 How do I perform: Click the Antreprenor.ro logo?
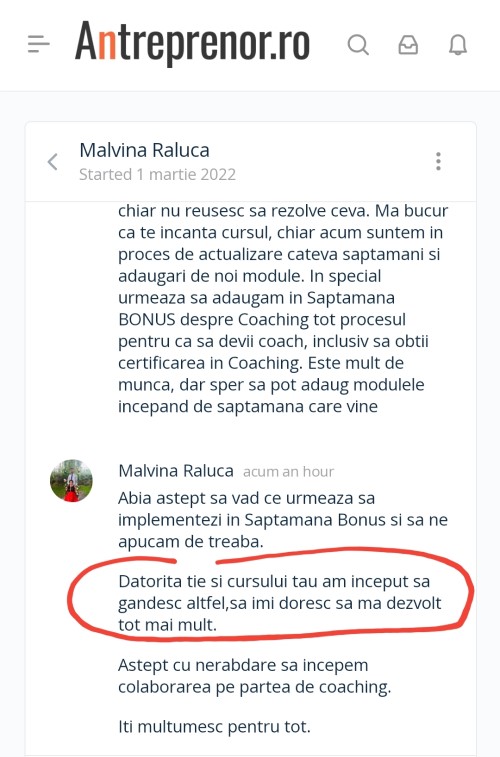click(192, 42)
